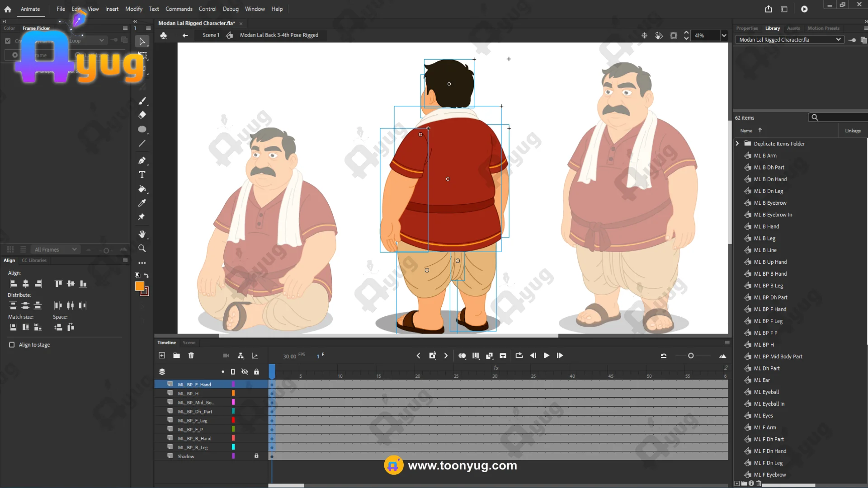Choose the Eyedropper tool

coord(142,203)
